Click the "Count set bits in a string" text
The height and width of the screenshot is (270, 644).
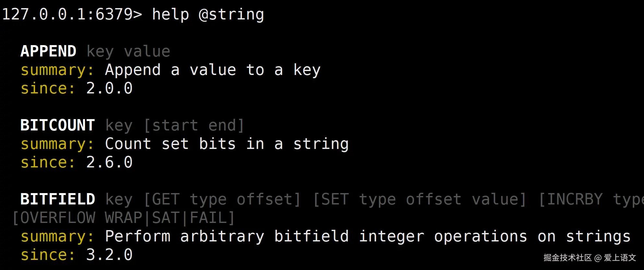[227, 144]
